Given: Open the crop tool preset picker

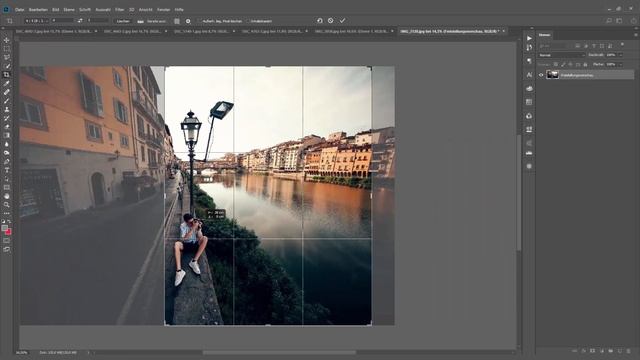Looking at the screenshot, I should point(10,21).
